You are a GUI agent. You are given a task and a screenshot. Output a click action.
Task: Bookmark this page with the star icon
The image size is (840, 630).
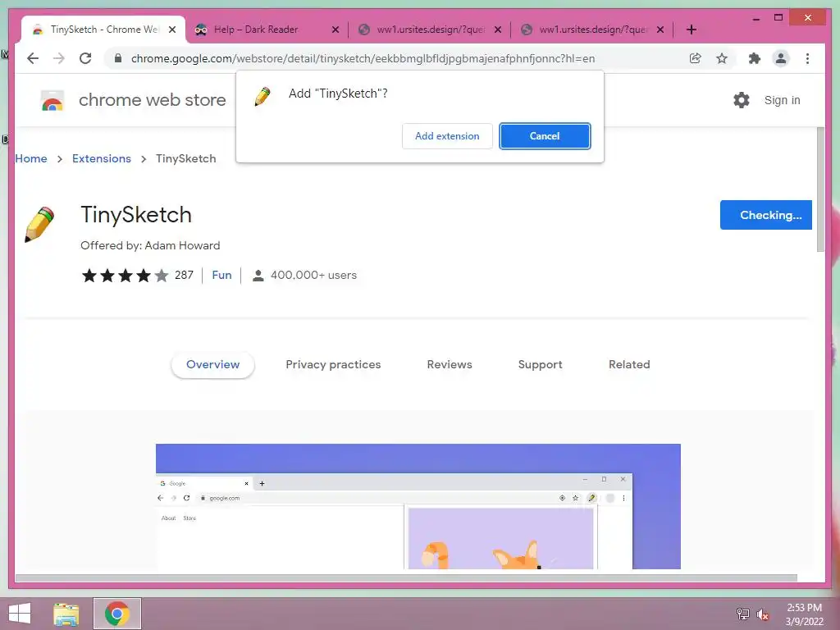[x=722, y=58]
